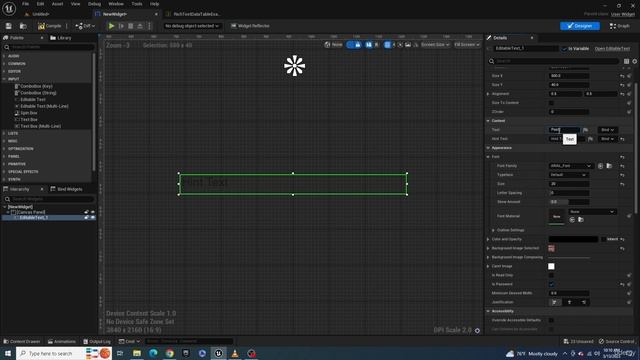Save the widget blueprint with the disk icon
The height and width of the screenshot is (360, 640).
pos(9,26)
